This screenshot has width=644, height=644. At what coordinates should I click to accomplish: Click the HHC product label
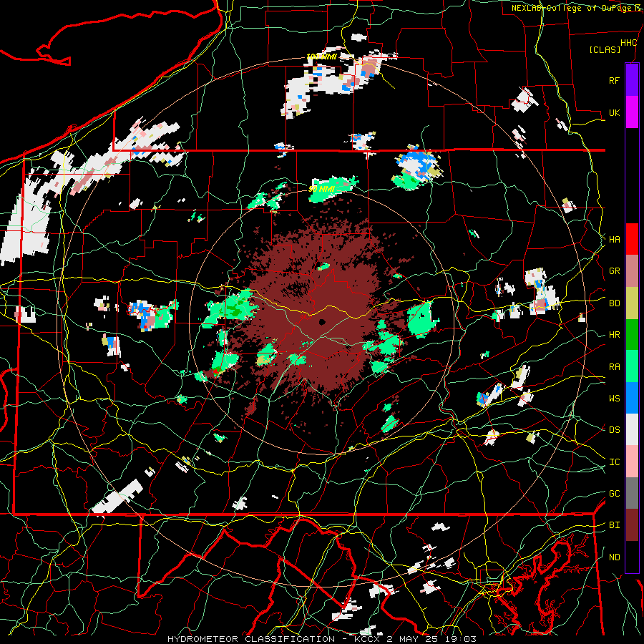(x=628, y=43)
